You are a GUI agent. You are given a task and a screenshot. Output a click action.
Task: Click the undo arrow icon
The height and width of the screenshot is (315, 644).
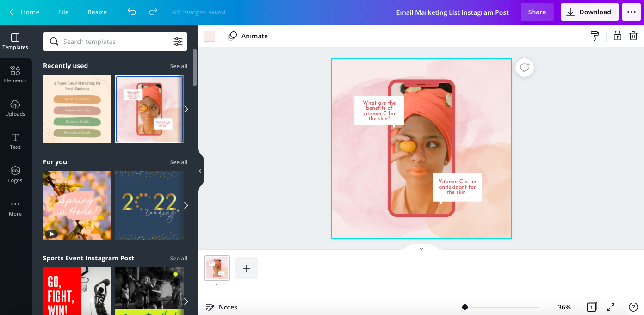tap(132, 12)
